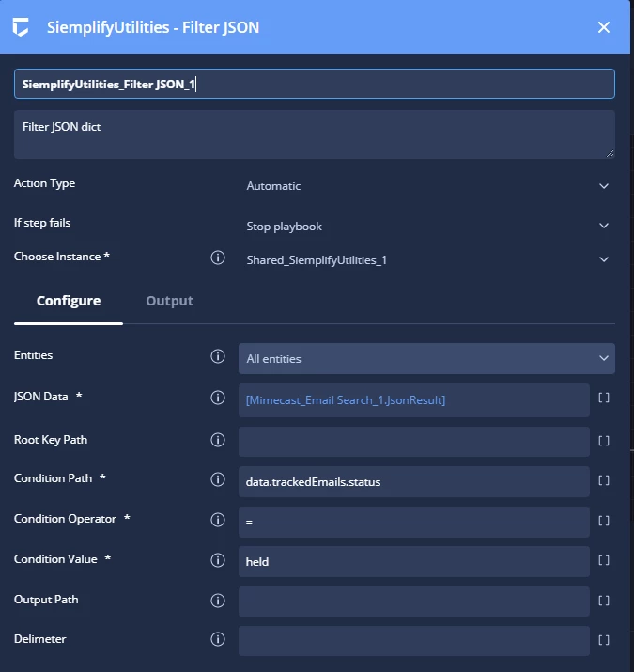Click the empty Delimeter field

point(414,641)
